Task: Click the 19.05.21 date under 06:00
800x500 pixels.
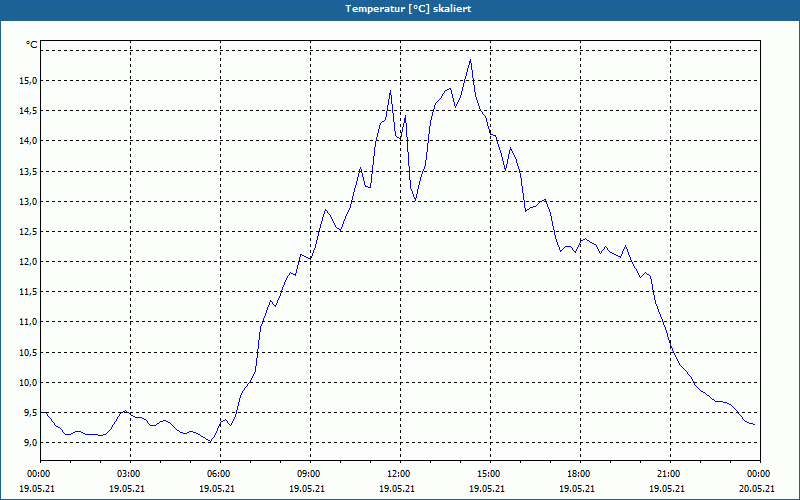Action: (x=217, y=488)
